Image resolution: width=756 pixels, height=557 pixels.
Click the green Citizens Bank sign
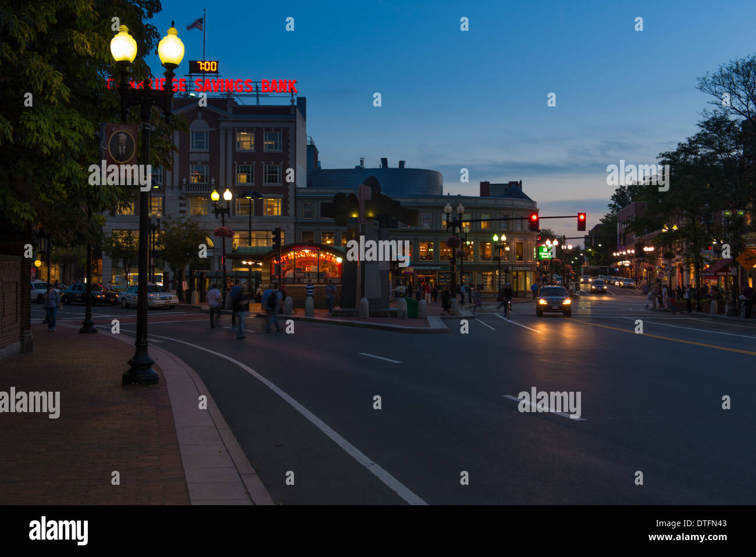[544, 253]
